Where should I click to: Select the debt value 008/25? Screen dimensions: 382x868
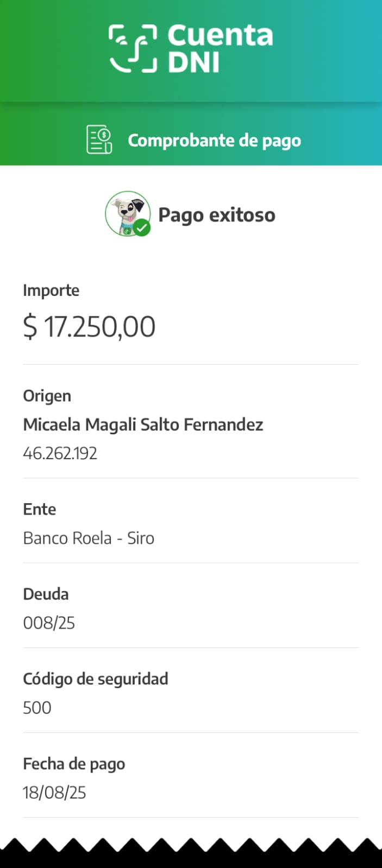pyautogui.click(x=49, y=623)
